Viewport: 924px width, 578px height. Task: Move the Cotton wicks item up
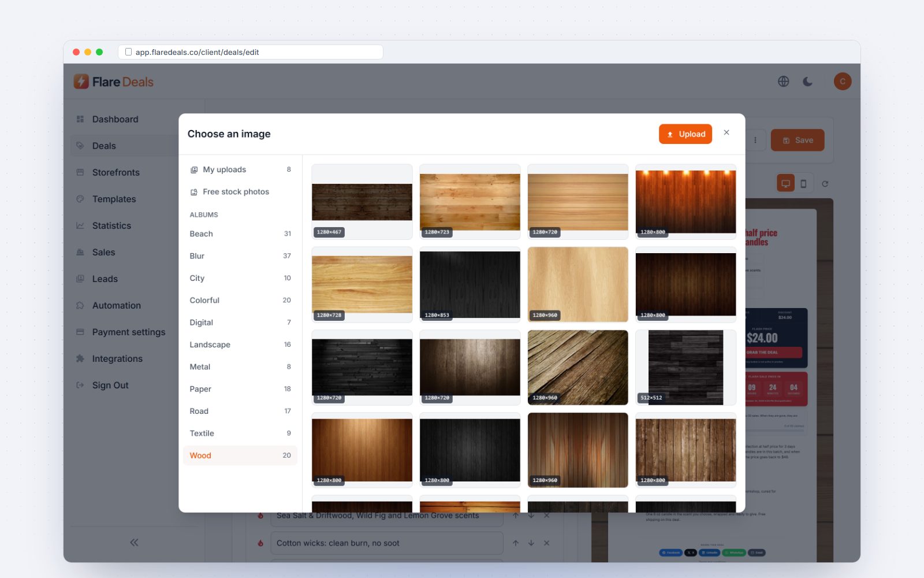[516, 543]
